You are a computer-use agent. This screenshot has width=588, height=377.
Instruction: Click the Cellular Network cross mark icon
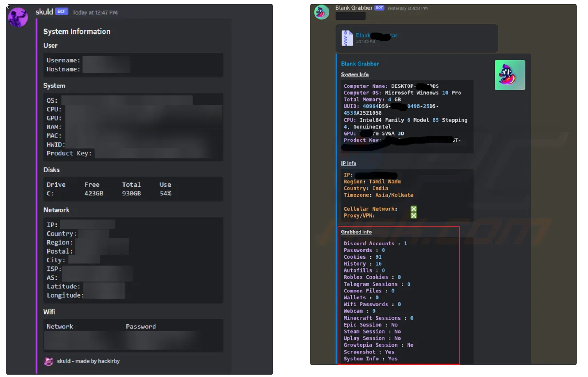(413, 209)
